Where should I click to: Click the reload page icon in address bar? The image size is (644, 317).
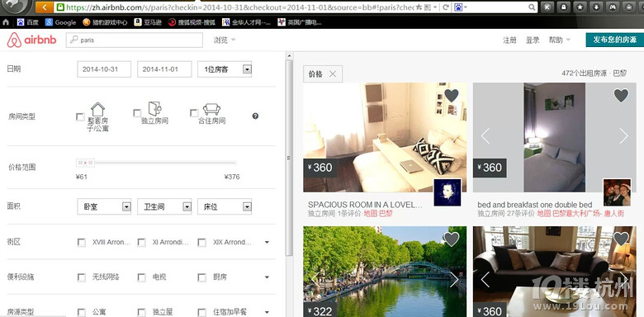coord(446,7)
